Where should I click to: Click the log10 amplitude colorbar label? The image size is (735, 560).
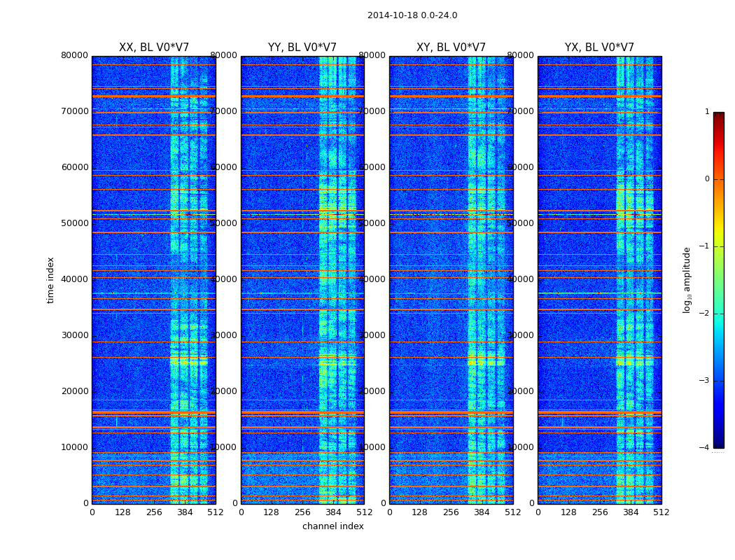pyautogui.click(x=687, y=280)
